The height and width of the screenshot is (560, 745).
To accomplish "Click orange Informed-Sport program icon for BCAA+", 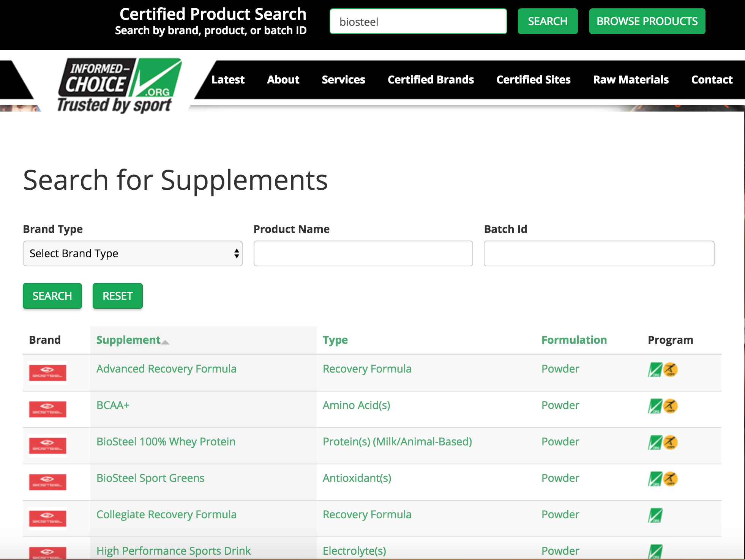I will 671,406.
